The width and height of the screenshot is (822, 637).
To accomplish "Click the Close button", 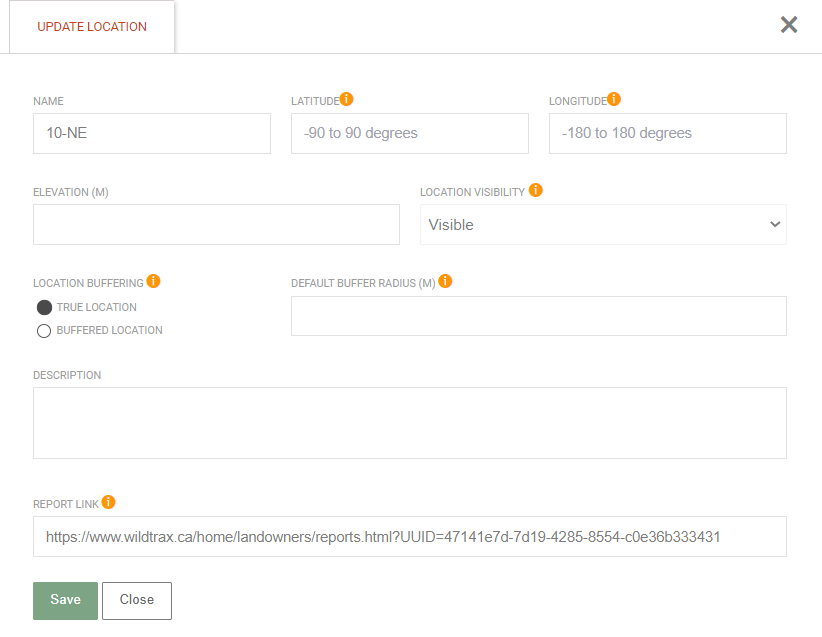I will click(137, 600).
